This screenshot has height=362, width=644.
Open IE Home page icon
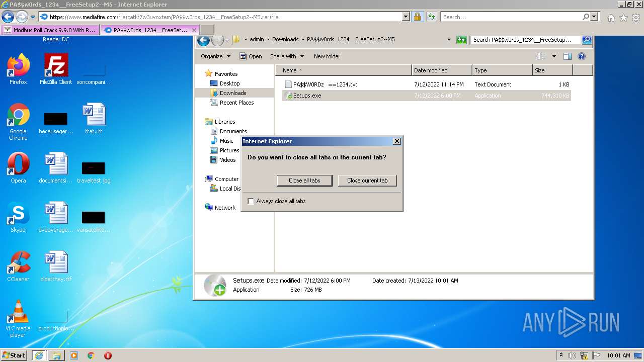[x=611, y=18]
